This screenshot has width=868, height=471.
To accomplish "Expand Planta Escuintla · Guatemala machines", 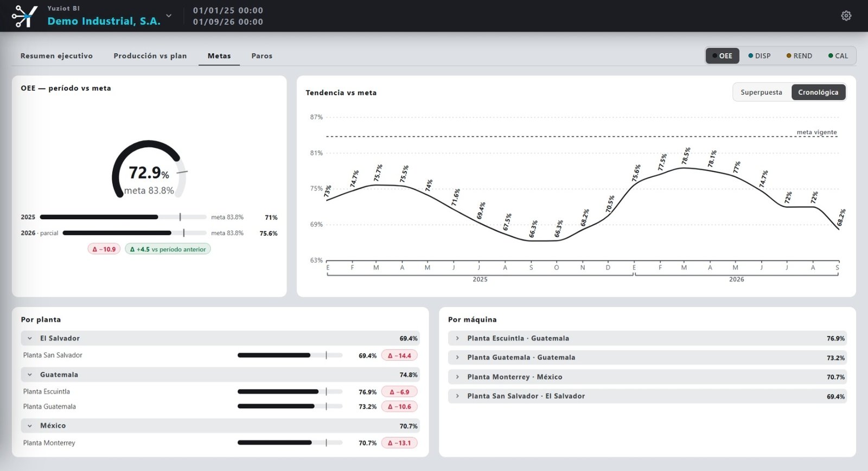I will (647, 338).
